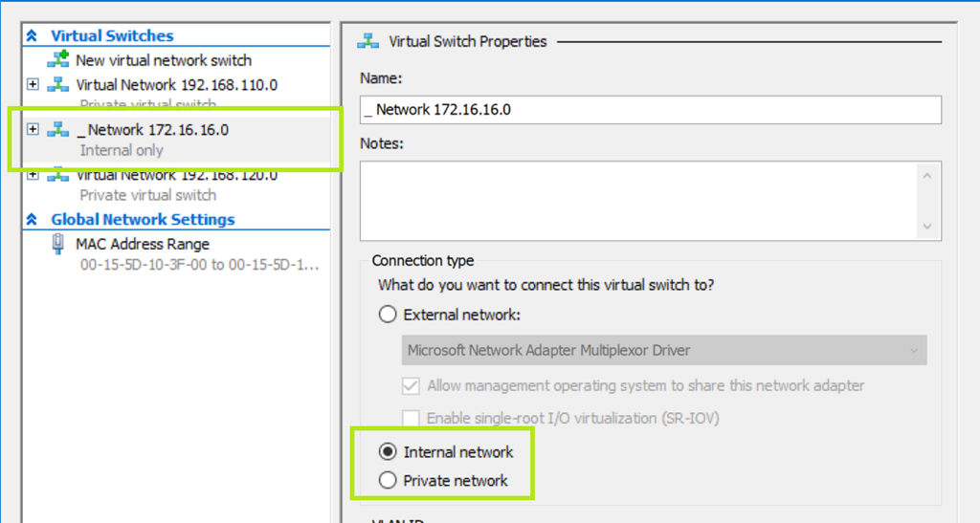This screenshot has width=980, height=523.
Task: Collapse the Virtual Switches section chevron
Action: [x=32, y=35]
